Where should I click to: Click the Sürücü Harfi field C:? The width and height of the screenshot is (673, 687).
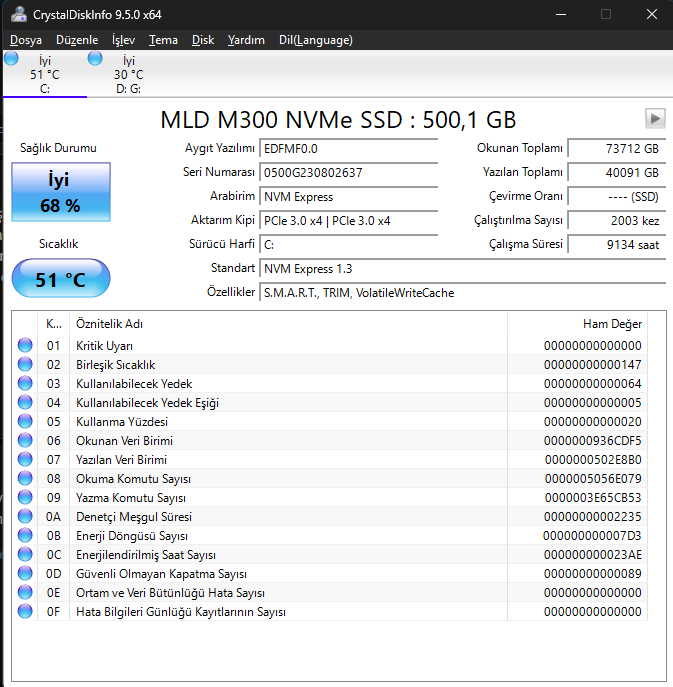(x=349, y=244)
